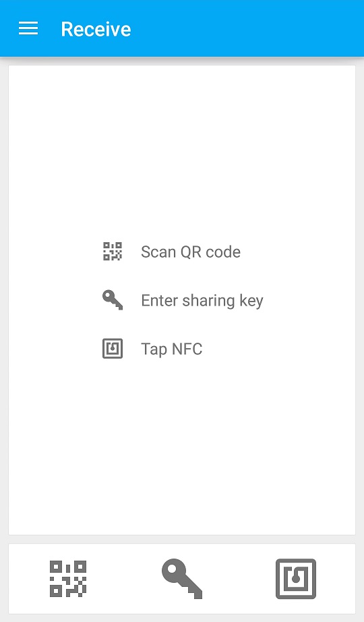Click the small key icon beside Enter sharing key

tap(113, 300)
